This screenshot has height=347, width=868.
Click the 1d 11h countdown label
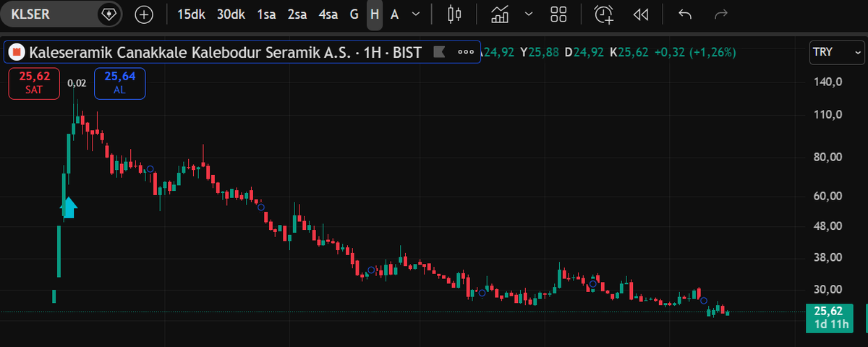click(830, 324)
